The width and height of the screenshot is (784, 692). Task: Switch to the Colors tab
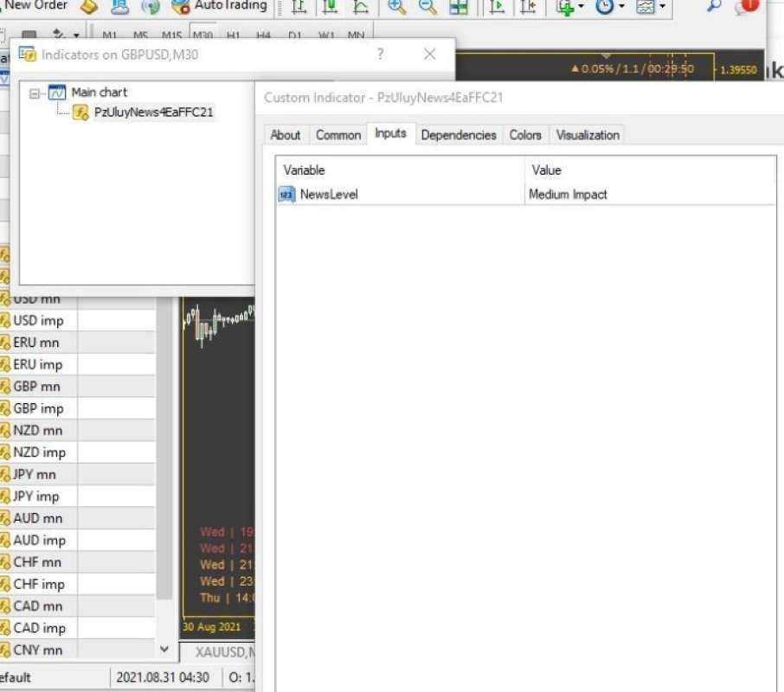[524, 135]
